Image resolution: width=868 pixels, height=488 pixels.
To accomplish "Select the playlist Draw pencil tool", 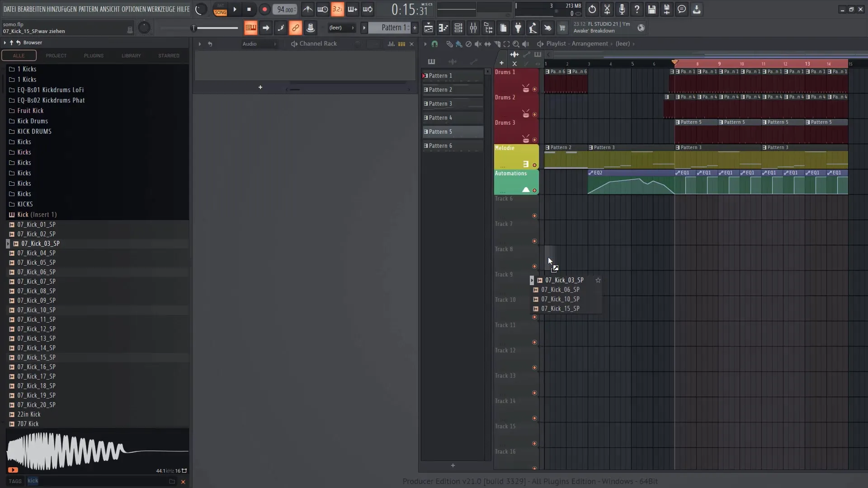I will (449, 44).
